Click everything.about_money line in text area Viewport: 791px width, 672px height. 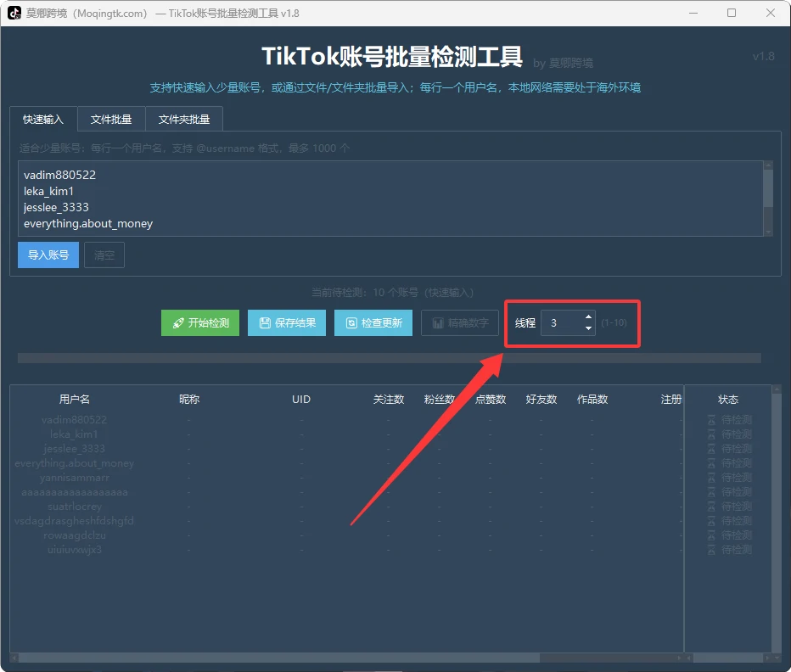88,223
